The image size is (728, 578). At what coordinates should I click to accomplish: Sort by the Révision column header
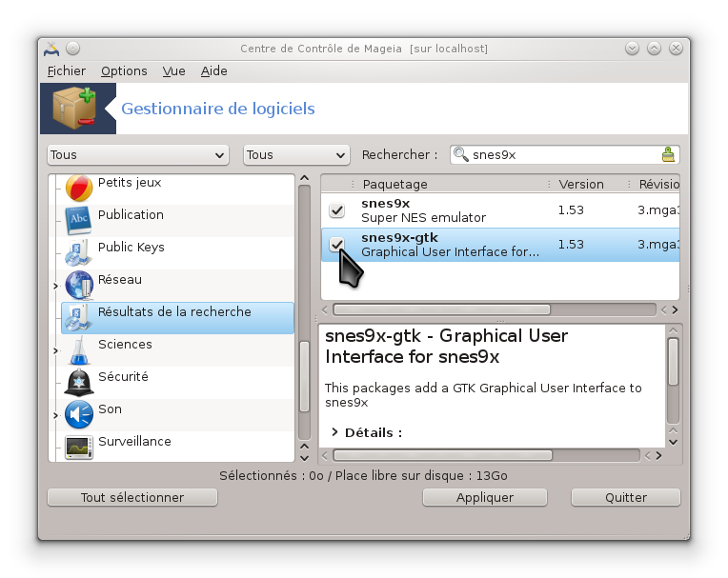coord(656,184)
